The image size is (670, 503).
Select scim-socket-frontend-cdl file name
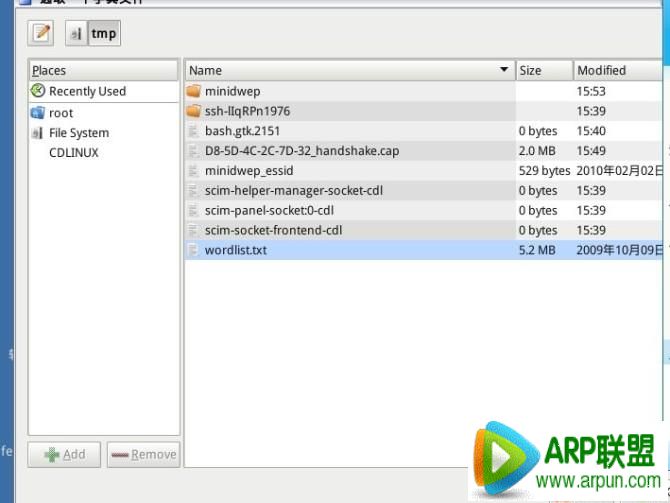[x=273, y=230]
